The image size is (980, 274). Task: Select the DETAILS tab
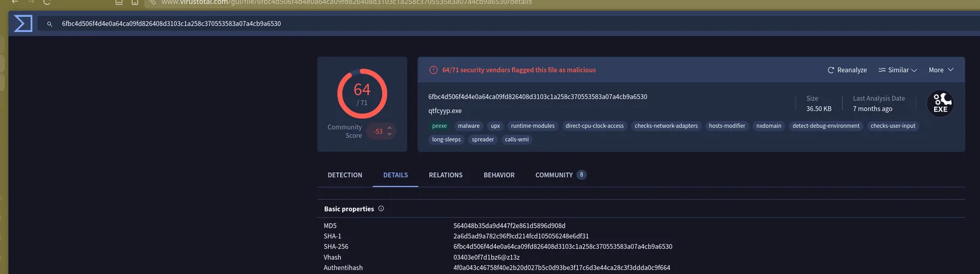point(396,175)
